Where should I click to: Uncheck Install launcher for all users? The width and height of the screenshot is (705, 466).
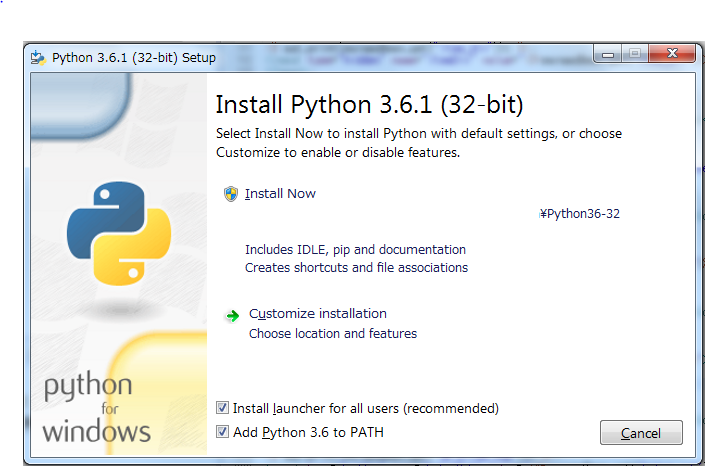click(x=222, y=408)
